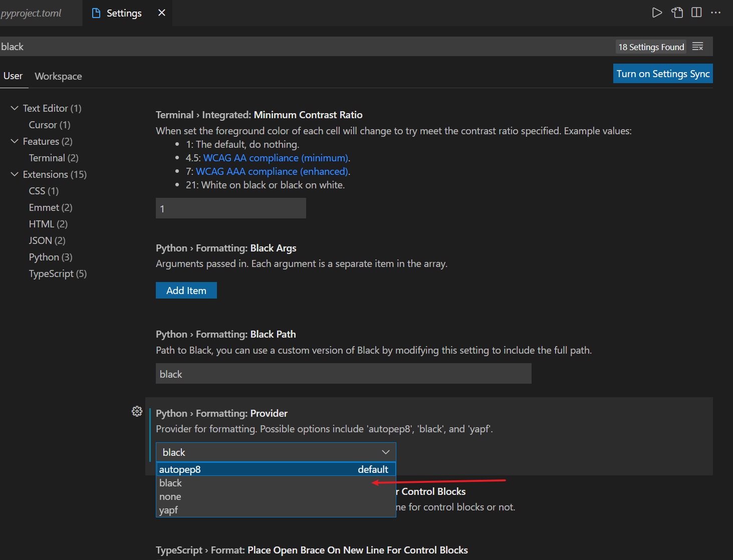The image size is (733, 560).
Task: Select Python (3) in the settings tree
Action: [51, 257]
